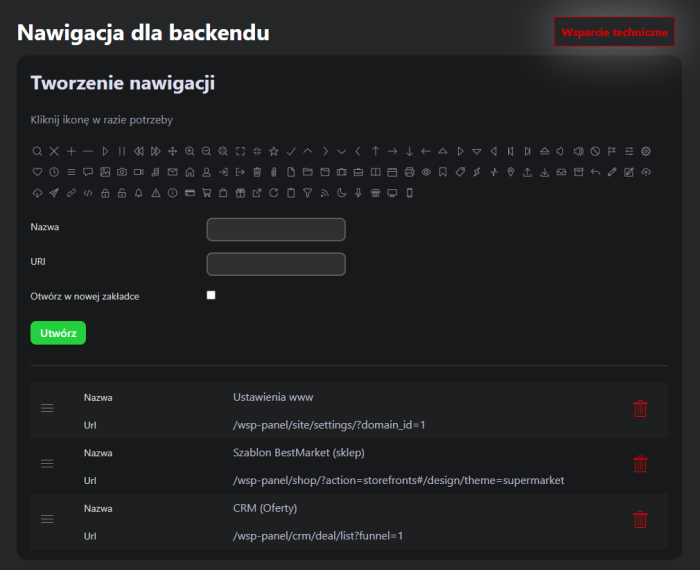Pick the magnifier search icon
The width and height of the screenshot is (700, 570).
[x=37, y=151]
